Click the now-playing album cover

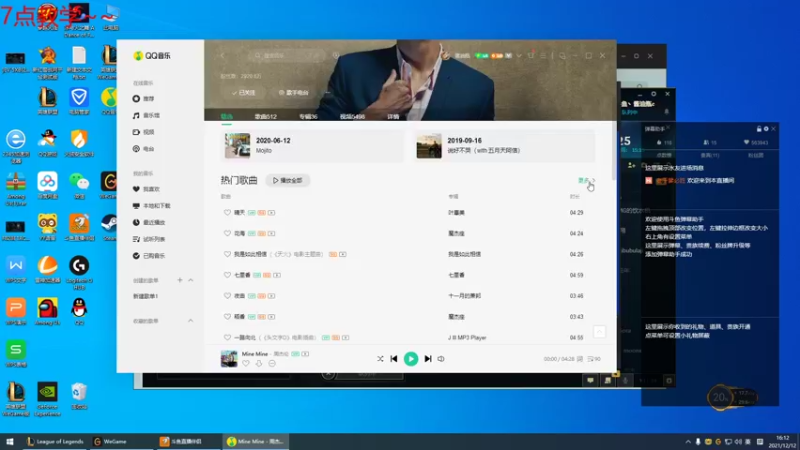[229, 359]
